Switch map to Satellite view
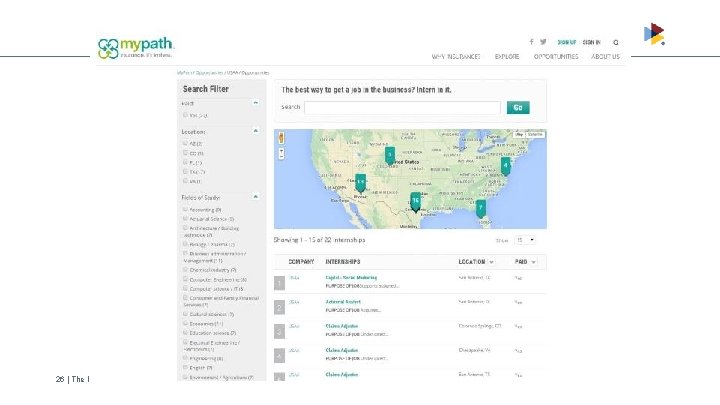This screenshot has width=720, height=405. click(535, 135)
